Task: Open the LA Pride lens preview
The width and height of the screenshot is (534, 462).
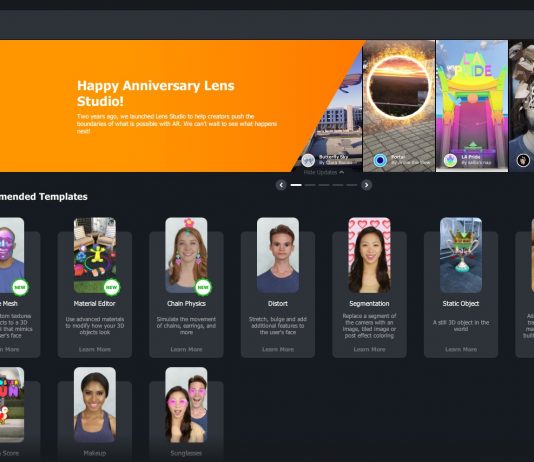Action: [x=472, y=106]
